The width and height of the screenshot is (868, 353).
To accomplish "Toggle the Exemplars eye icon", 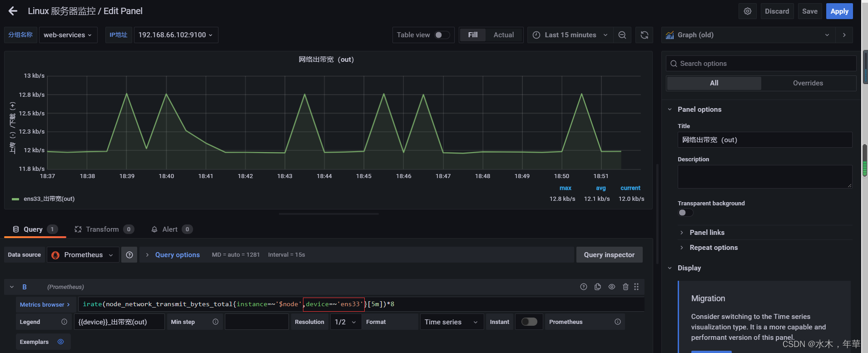I will pos(61,342).
